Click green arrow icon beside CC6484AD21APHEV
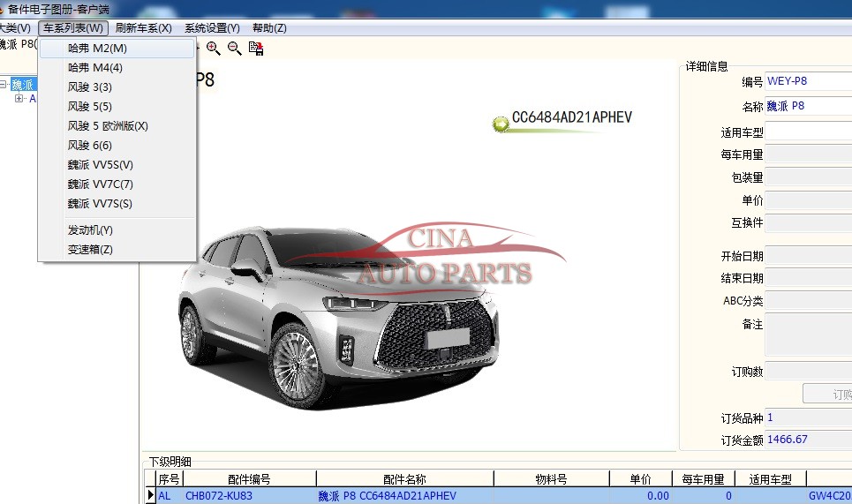This screenshot has width=852, height=504. point(501,124)
